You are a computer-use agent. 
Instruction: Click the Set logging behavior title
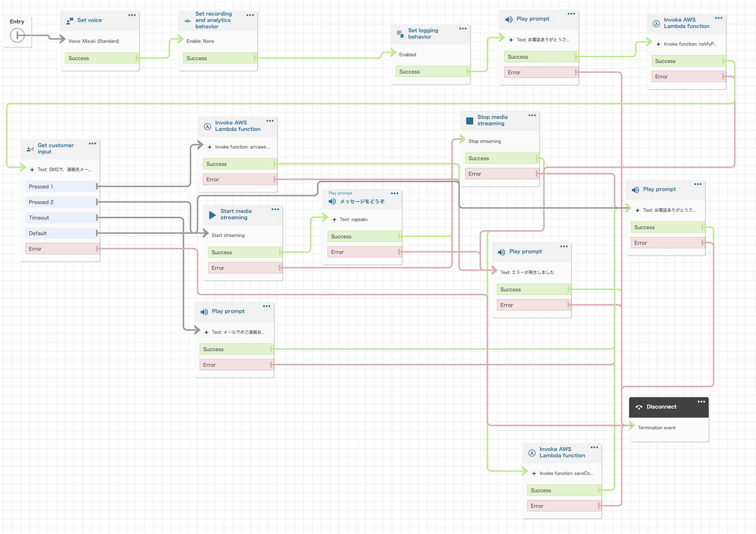(423, 33)
